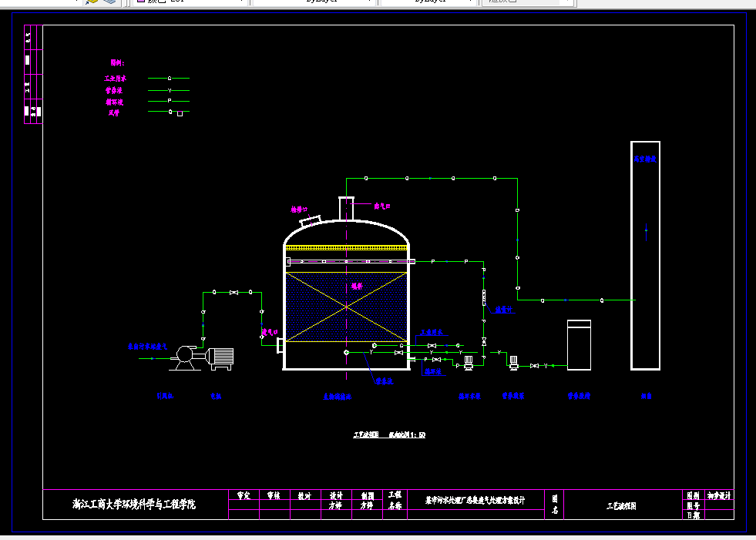
Task: Select the 填料 packing label
Action: (x=357, y=287)
